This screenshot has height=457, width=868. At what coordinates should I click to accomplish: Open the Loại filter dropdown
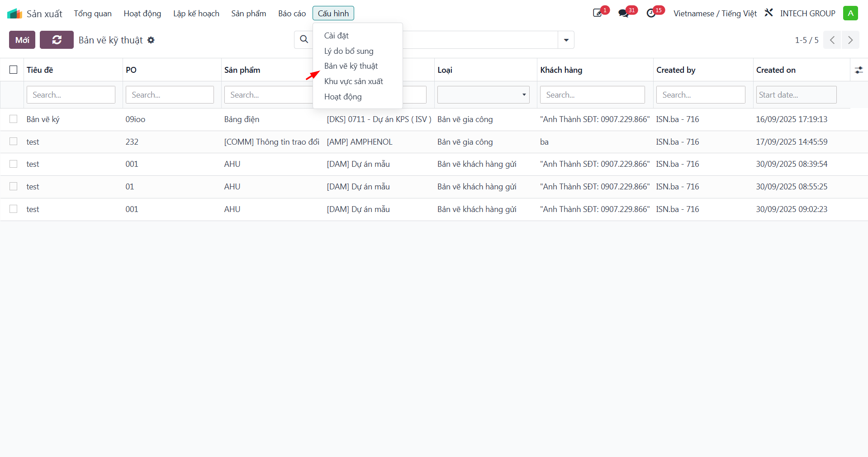483,95
